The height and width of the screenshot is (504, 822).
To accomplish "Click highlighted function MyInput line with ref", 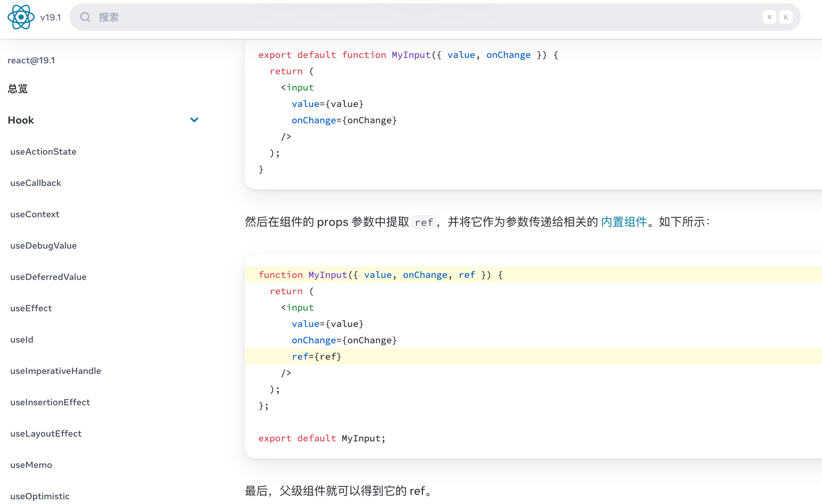I will click(533, 274).
